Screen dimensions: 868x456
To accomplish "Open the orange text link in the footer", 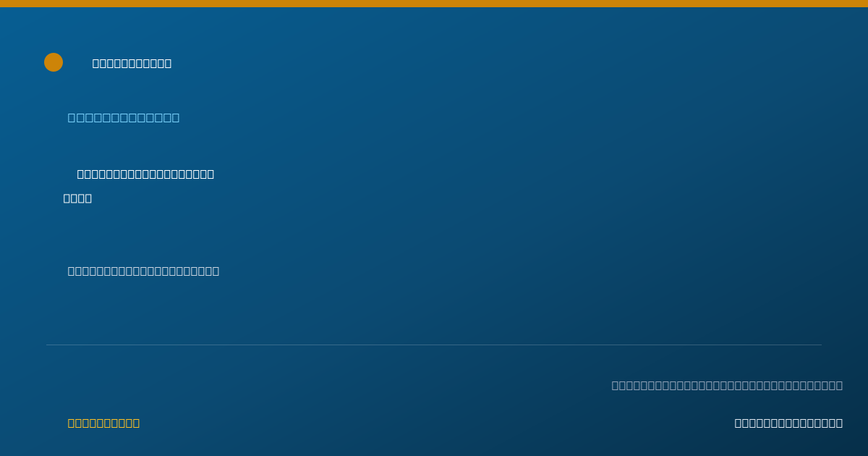I will (103, 423).
